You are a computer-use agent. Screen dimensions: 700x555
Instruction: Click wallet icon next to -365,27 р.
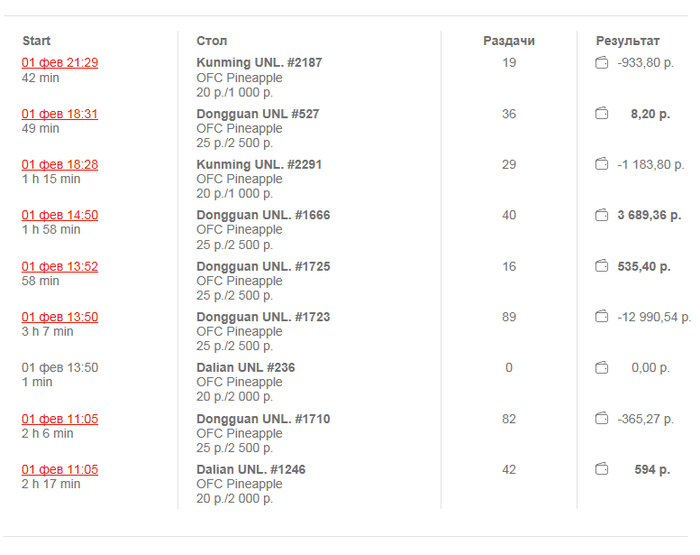tap(602, 419)
